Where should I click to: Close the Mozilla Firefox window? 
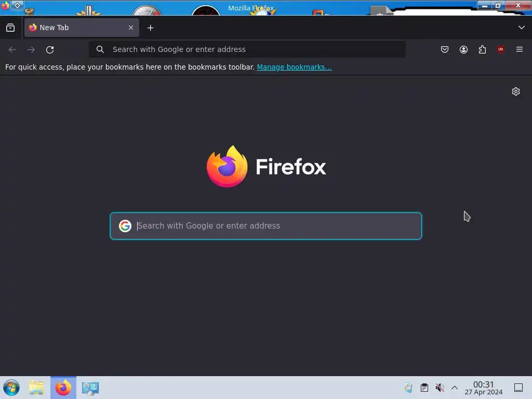pyautogui.click(x=518, y=5)
